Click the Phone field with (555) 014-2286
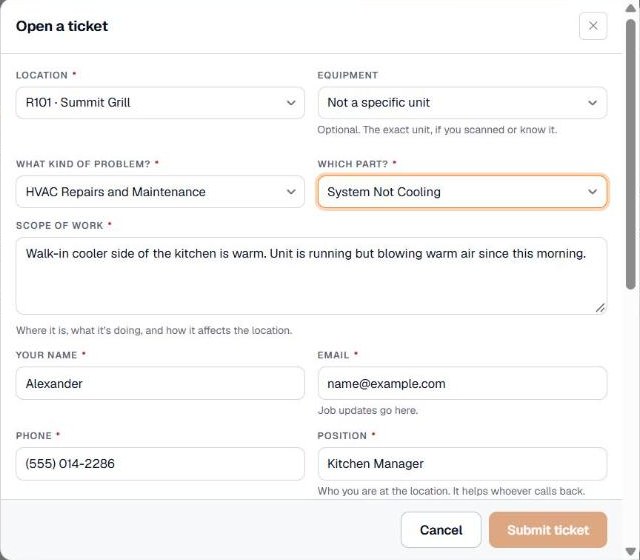 point(160,464)
